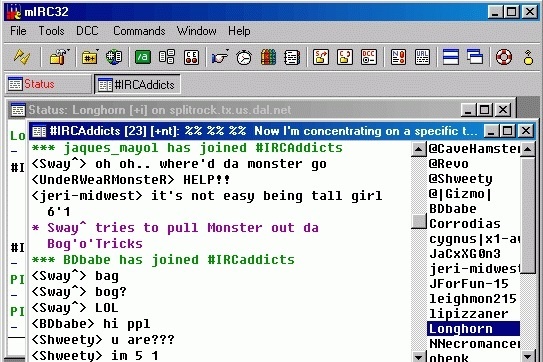The height and width of the screenshot is (362, 543).
Task: Open the Notify List toolbar icon
Action: click(398, 57)
